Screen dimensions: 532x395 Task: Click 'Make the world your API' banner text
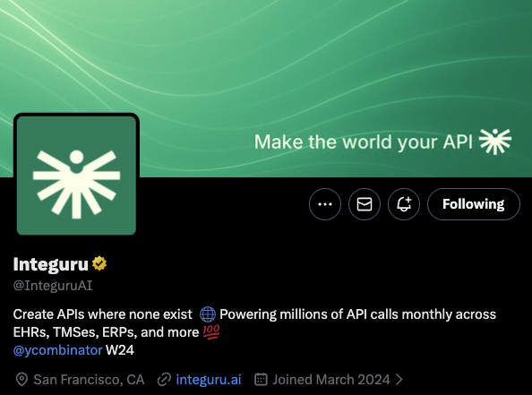pos(364,142)
